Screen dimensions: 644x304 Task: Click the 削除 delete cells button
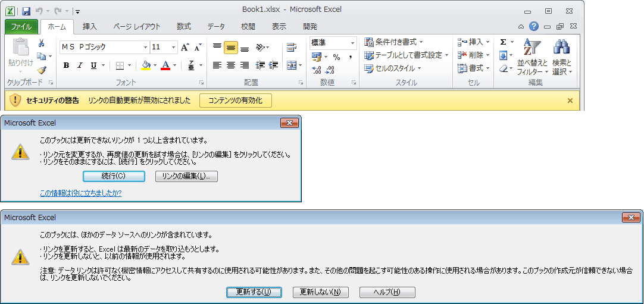(x=471, y=55)
